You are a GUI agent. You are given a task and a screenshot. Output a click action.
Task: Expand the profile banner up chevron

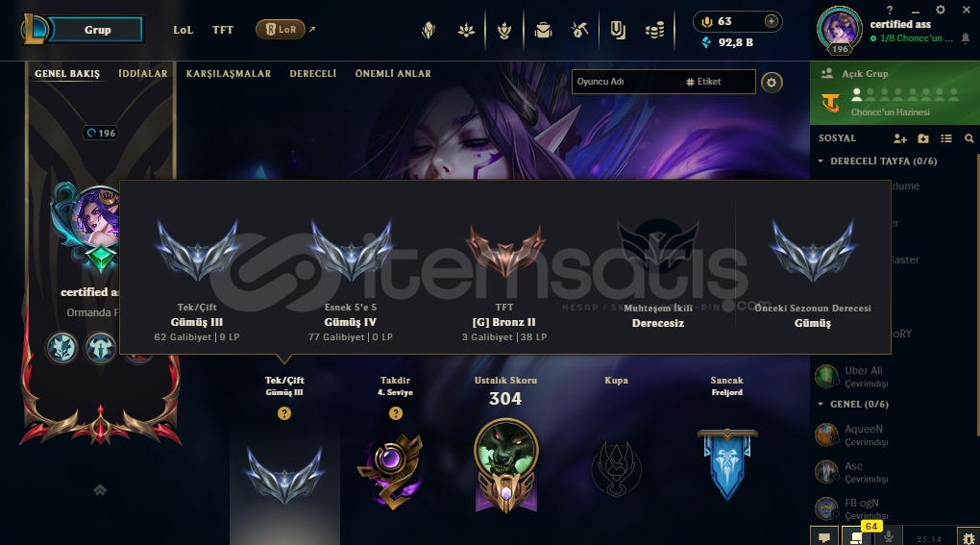100,489
